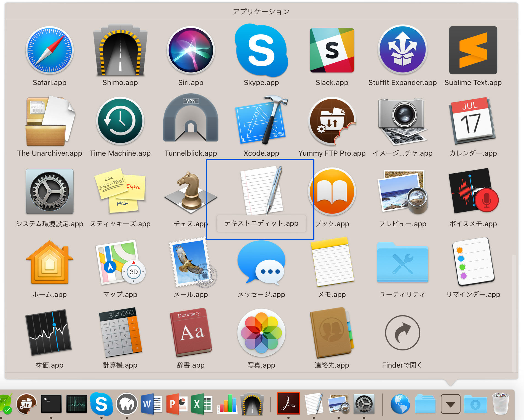The image size is (524, 420).
Task: Open Excel from the Dock
Action: click(202, 404)
